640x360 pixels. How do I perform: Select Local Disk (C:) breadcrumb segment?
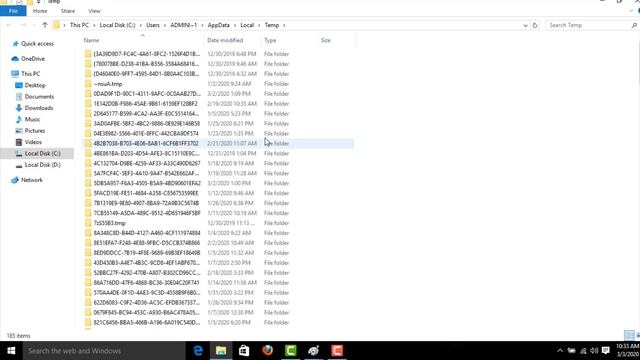tap(118, 25)
